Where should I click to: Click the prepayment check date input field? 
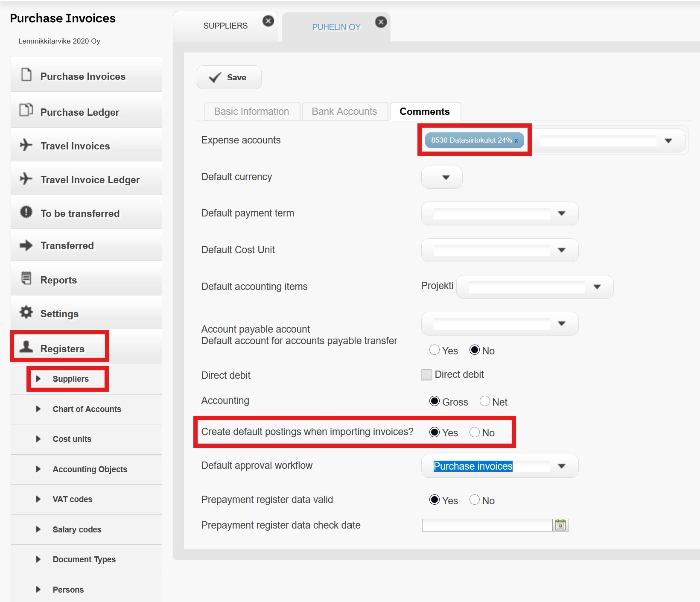(487, 525)
